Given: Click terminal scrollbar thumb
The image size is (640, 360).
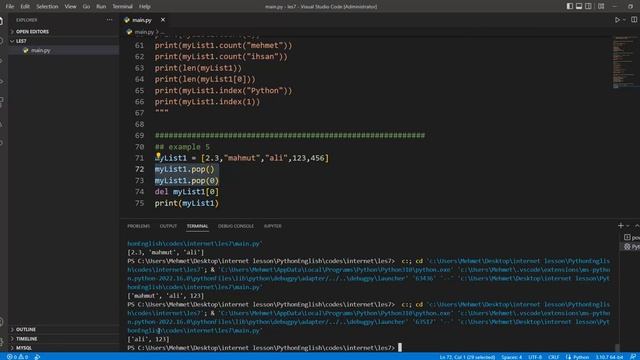Looking at the screenshot, I should pyautogui.click(x=617, y=347).
